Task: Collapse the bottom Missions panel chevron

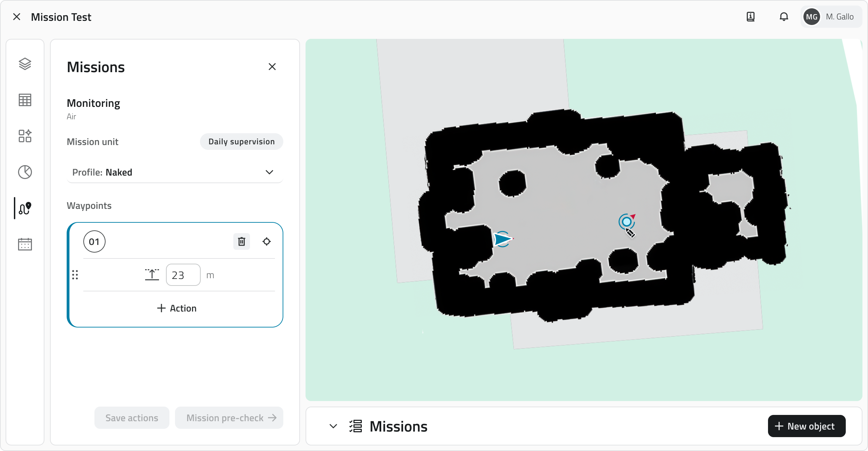Action: click(x=333, y=426)
